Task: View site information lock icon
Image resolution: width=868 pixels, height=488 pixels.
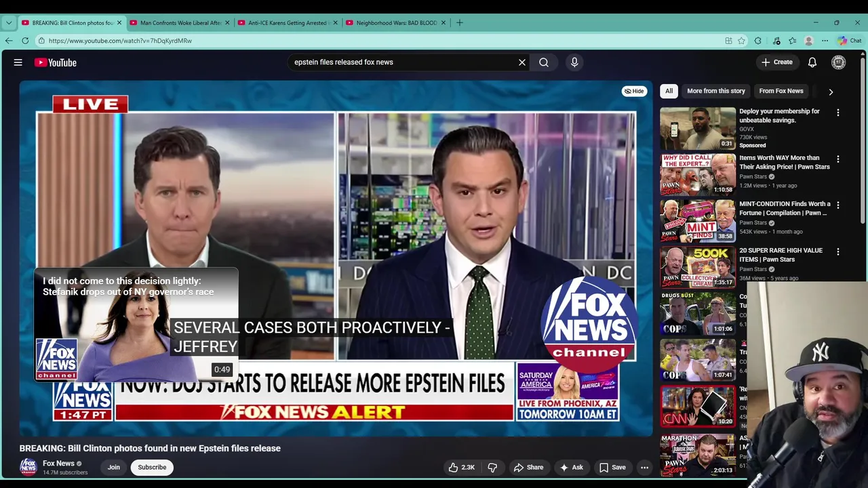Action: [x=41, y=41]
